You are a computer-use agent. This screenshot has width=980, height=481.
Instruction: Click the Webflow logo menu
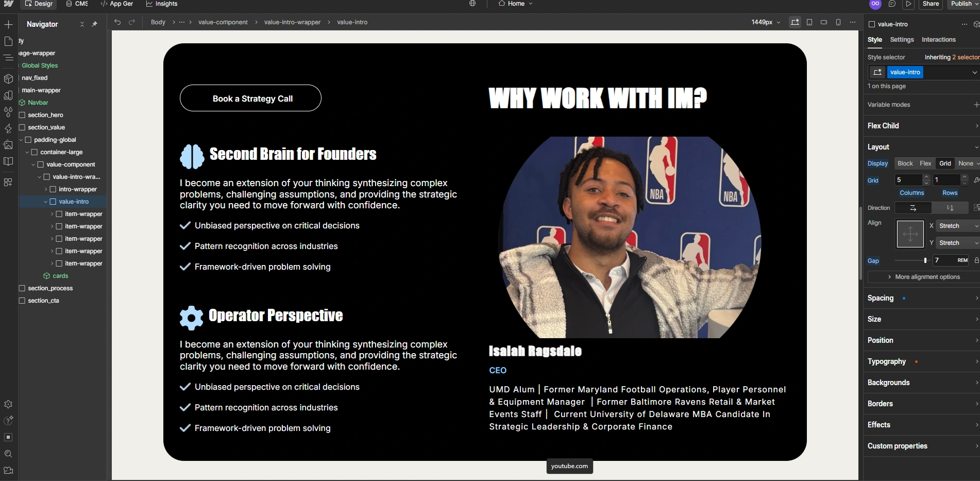pos(9,4)
